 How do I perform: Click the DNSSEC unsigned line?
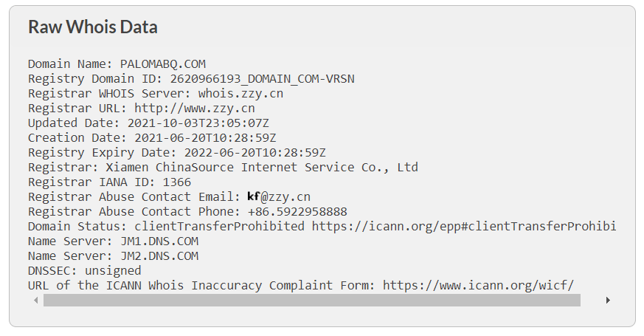[84, 270]
